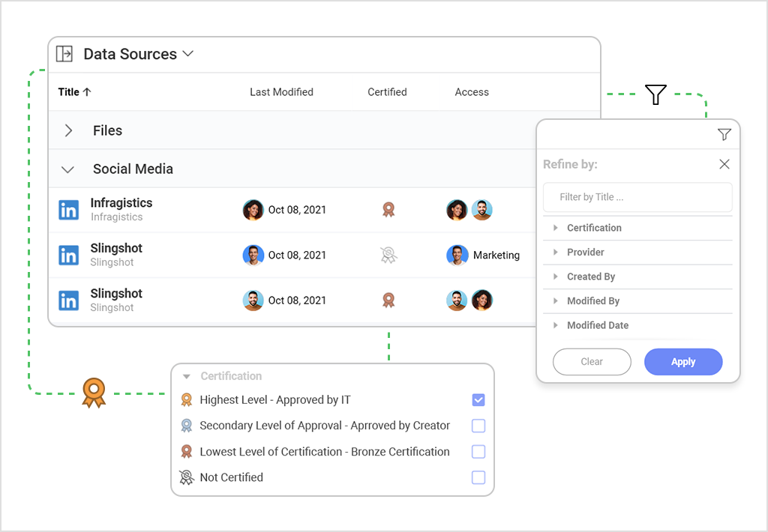Click the Oct 08, 2021 date in Infragistics row
The height and width of the screenshot is (532, 768).
point(297,210)
